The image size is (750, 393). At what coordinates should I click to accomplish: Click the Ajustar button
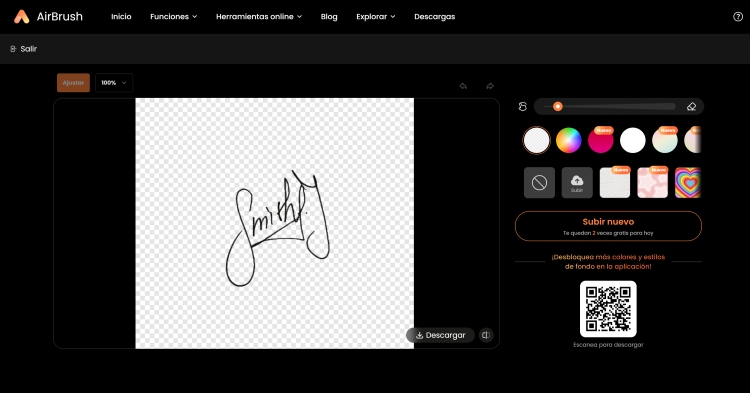coord(73,83)
